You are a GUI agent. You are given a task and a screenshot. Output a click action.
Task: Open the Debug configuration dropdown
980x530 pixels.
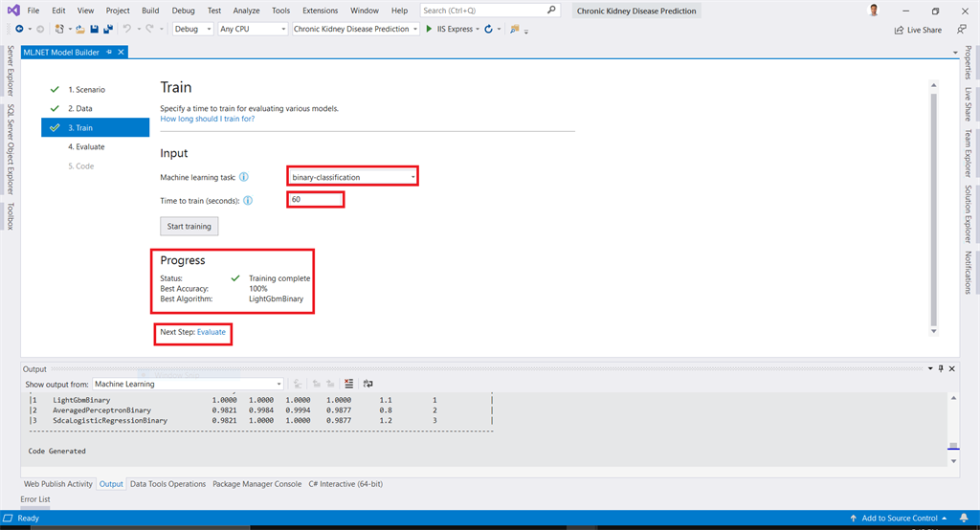point(192,29)
